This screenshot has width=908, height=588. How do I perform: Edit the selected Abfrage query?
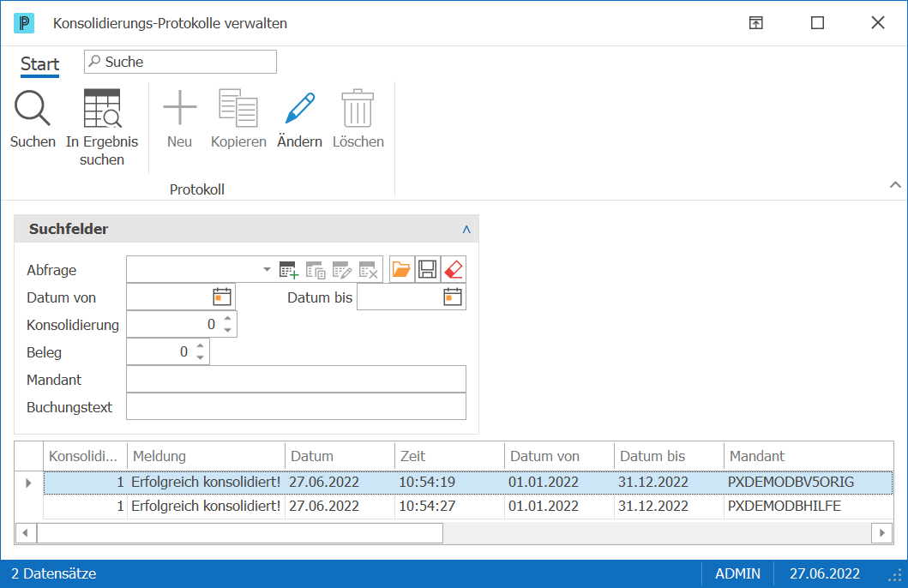(341, 270)
